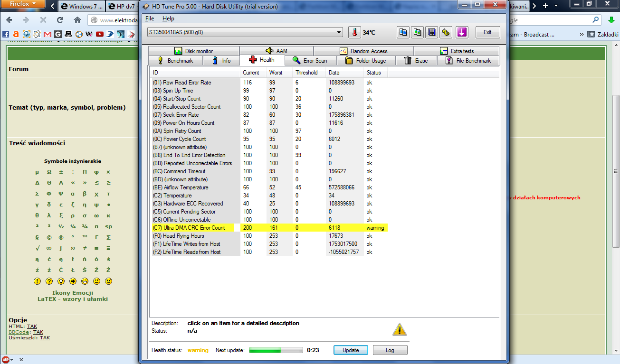
Task: Open the ABP icon dropdown arrow
Action: tap(12, 359)
